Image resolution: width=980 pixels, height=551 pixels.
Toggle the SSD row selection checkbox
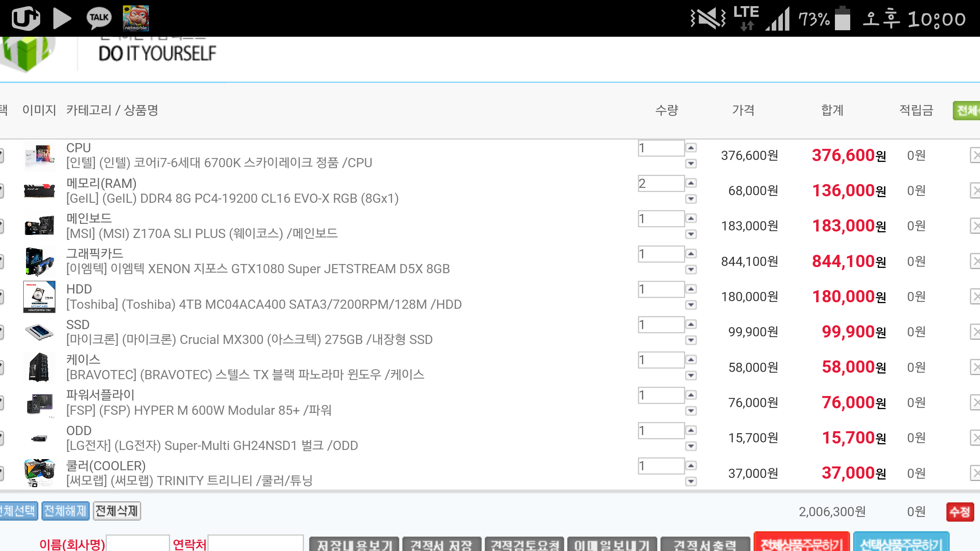pyautogui.click(x=2, y=332)
